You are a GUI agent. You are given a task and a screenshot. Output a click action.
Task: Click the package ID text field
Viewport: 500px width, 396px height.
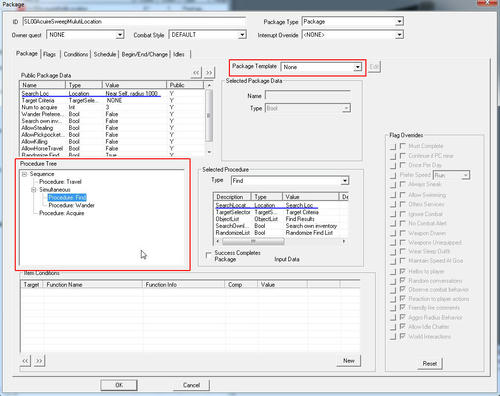pos(134,22)
